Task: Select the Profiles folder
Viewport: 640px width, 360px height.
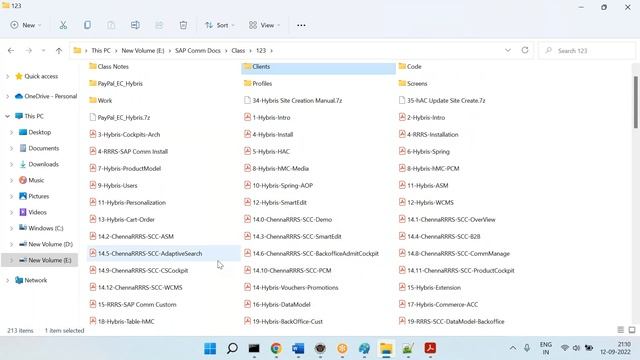Action: [x=258, y=84]
